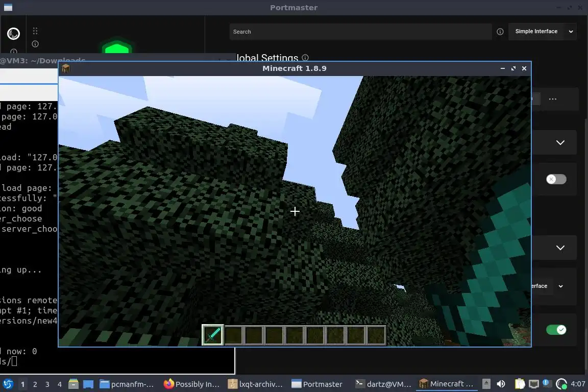
Task: Switch to virtual desktop 3
Action: [x=47, y=384]
